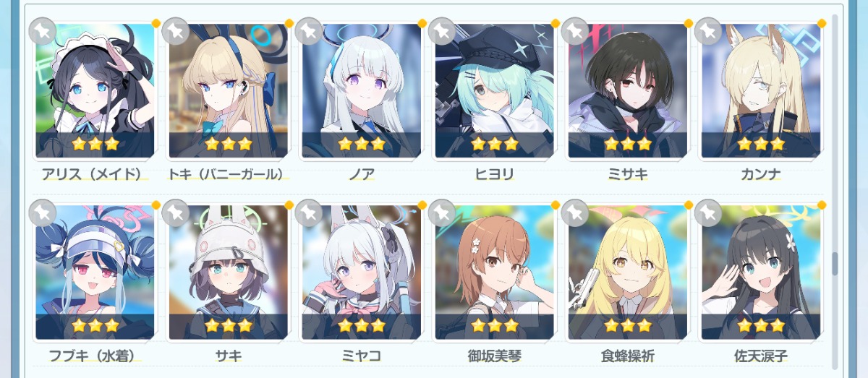Click the vertical scrollbar thumb
The height and width of the screenshot is (378, 868).
tap(835, 264)
